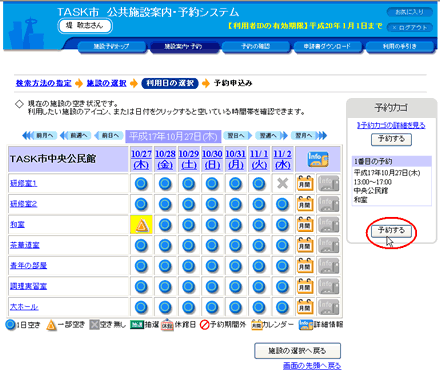Click the circled 予約する button in the basket
Image resolution: width=440 pixels, height=378 pixels.
(391, 230)
